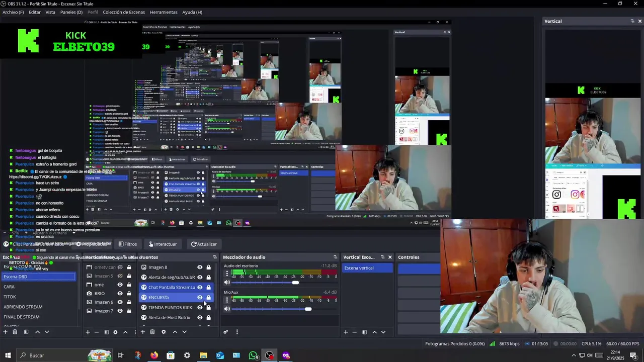
Task: Delete the selected scene using the Escenas trash icon
Action: click(15, 332)
